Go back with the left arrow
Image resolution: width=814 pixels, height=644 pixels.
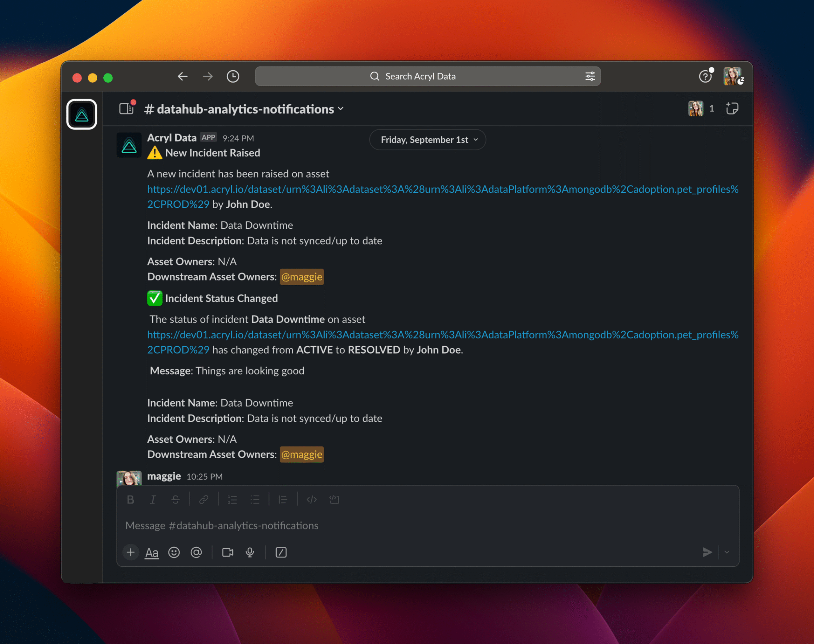pyautogui.click(x=183, y=77)
